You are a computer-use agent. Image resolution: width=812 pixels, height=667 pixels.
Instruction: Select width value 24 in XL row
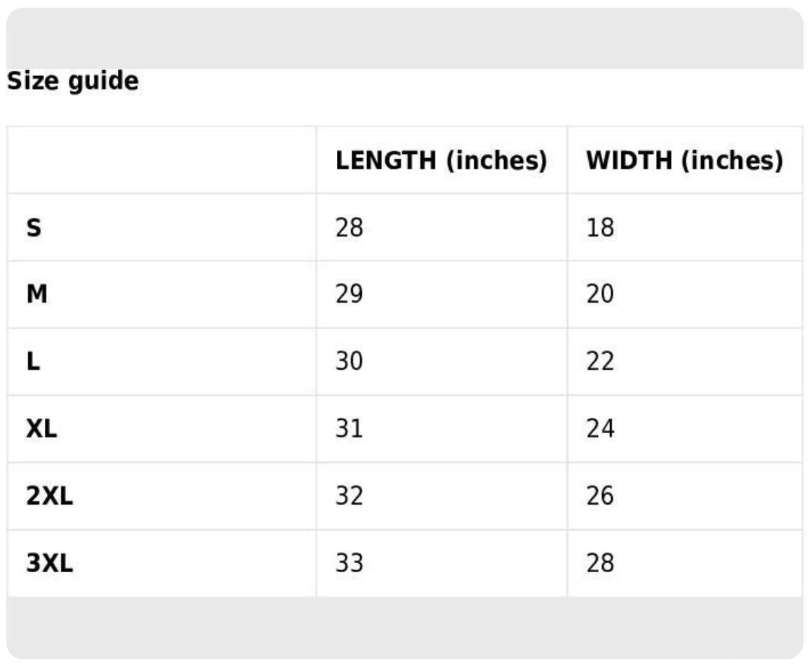pos(600,429)
